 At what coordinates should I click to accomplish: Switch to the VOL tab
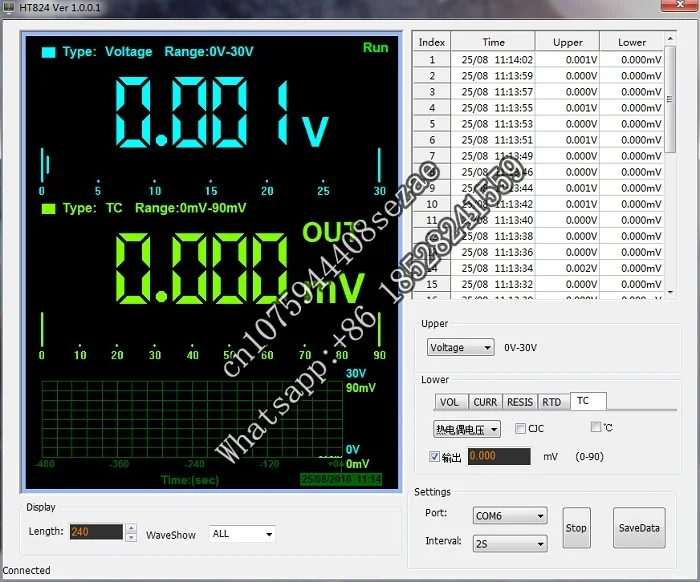pyautogui.click(x=451, y=402)
